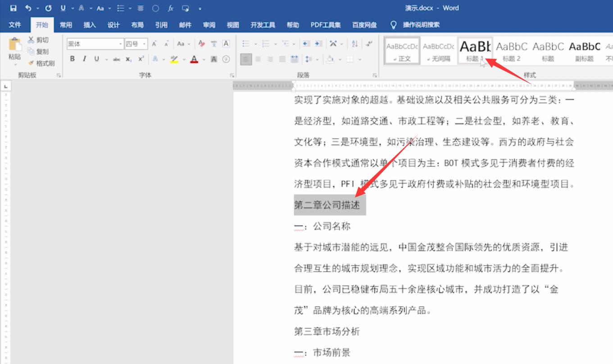The width and height of the screenshot is (613, 364).
Task: Activate Format Painter 格式刷
Action: pyautogui.click(x=41, y=63)
